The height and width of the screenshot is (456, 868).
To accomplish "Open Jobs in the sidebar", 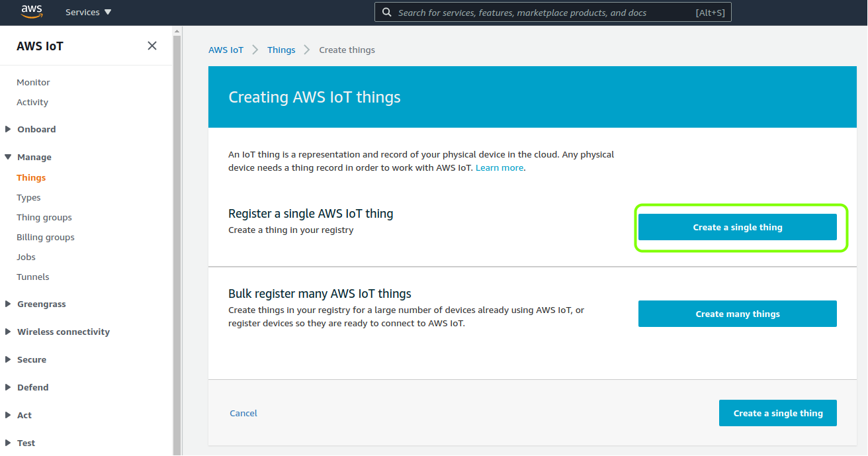I will point(26,257).
